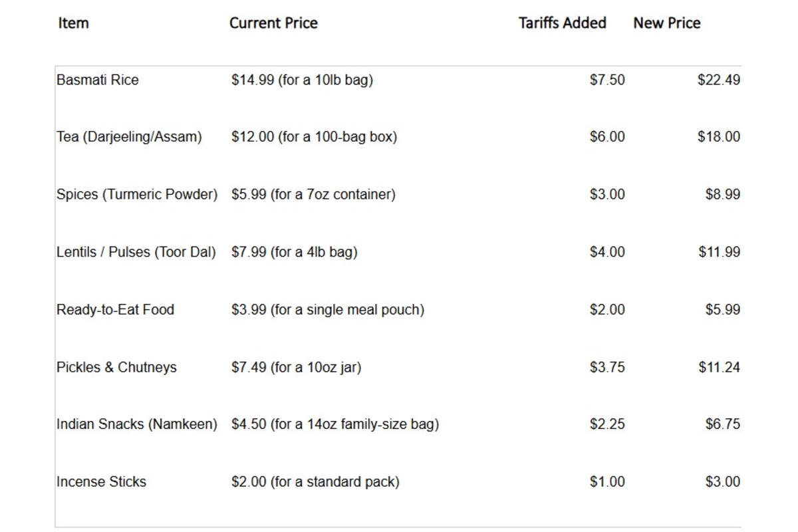798x532 pixels.
Task: Click the Spices (Turmeric Powder) cell
Action: (137, 195)
